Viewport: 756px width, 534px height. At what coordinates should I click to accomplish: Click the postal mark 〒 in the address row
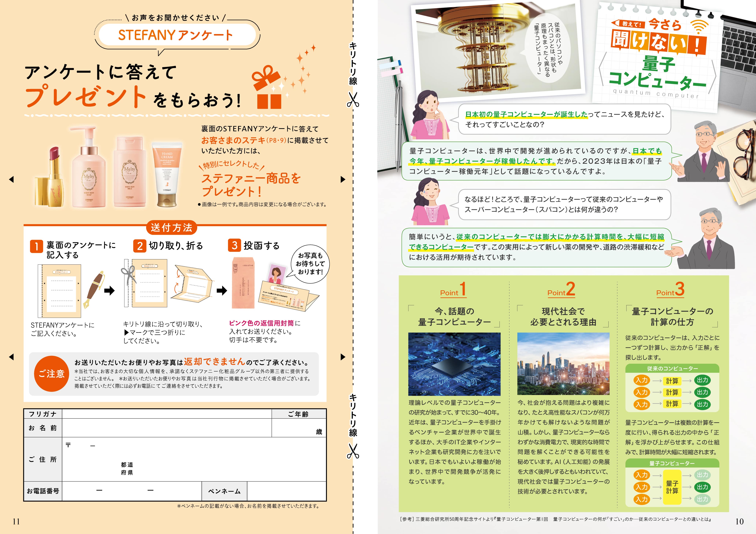[x=68, y=445]
